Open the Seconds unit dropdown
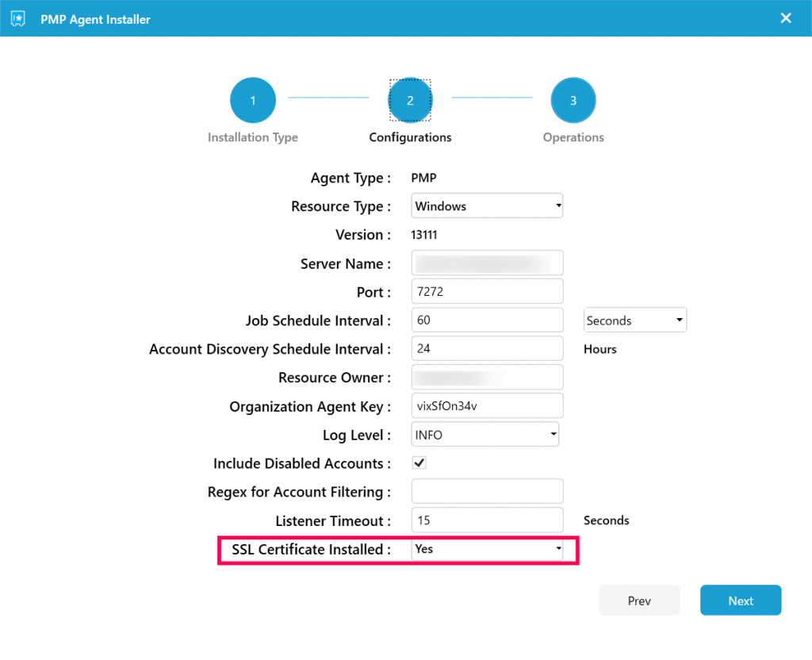The image size is (812, 660). tap(635, 320)
